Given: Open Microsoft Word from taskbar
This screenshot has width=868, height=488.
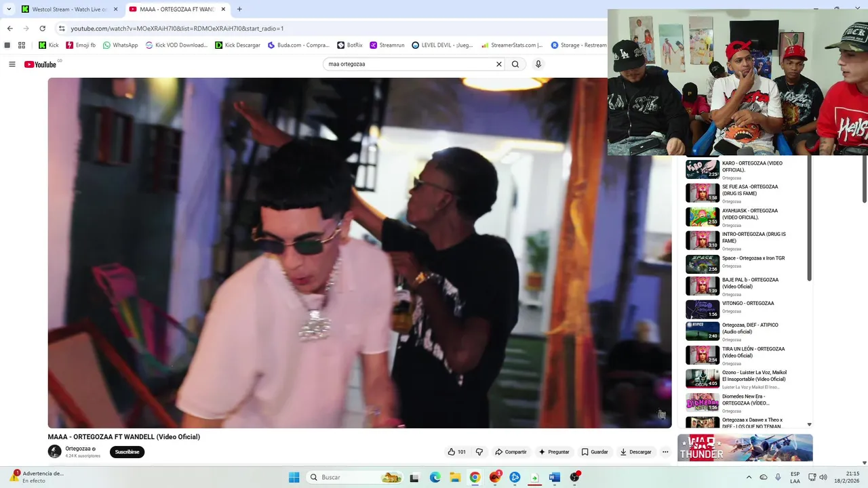Looking at the screenshot, I should point(555,477).
